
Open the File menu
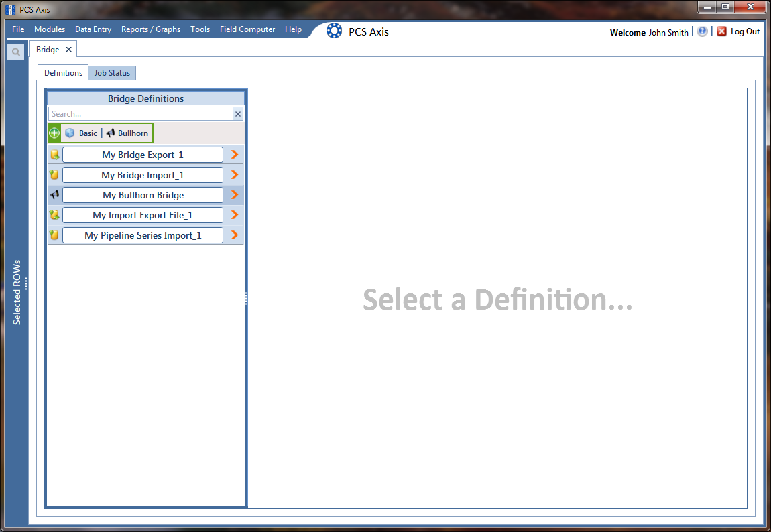(18, 29)
